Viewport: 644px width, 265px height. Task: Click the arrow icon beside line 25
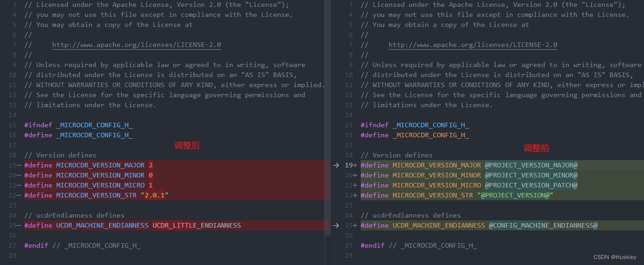[336, 225]
